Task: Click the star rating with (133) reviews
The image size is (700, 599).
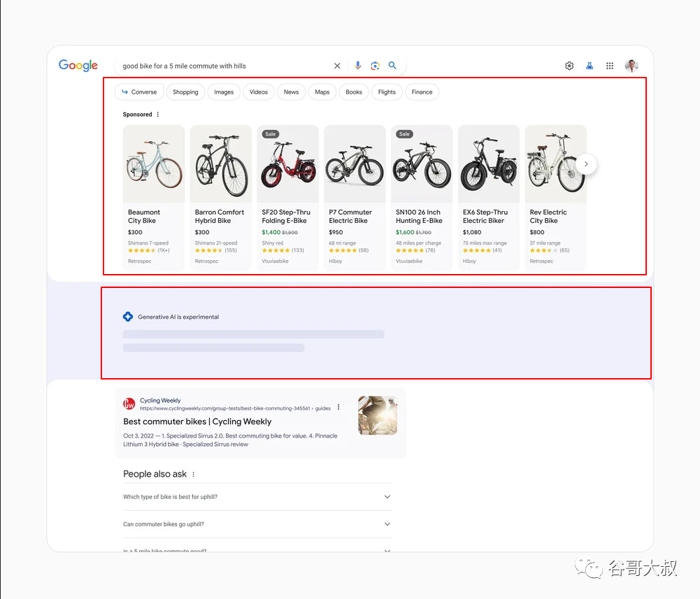Action: point(283,250)
